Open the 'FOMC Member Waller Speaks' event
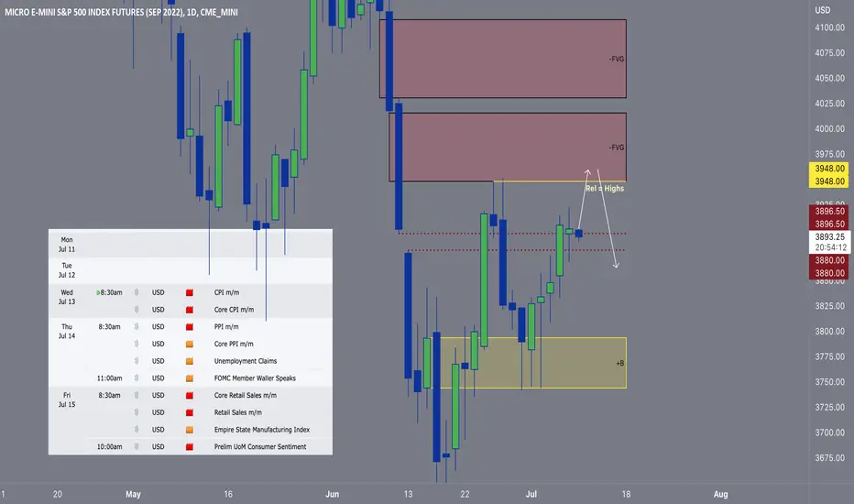The height and width of the screenshot is (504, 854). (x=255, y=378)
